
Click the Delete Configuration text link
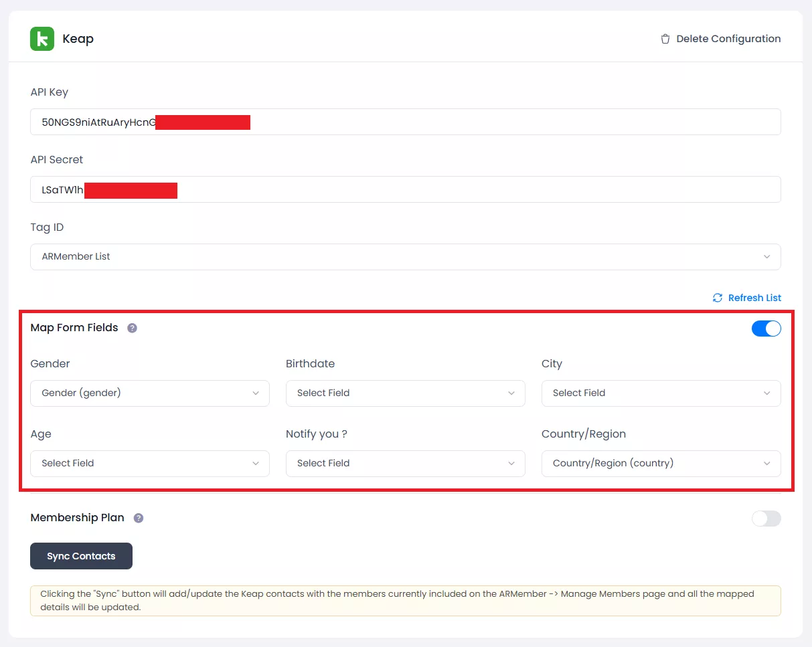tap(728, 39)
